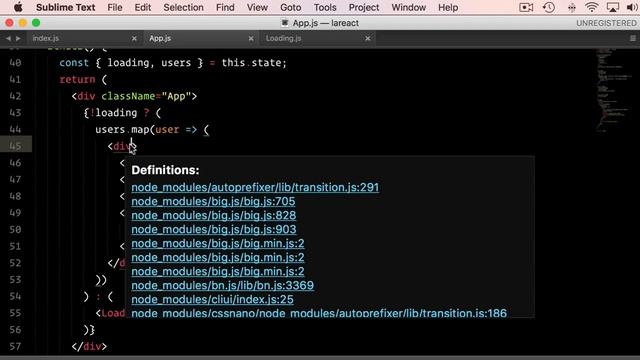This screenshot has width=640, height=360.
Task: Close the Loading.js tab
Action: pyautogui.click(x=368, y=38)
